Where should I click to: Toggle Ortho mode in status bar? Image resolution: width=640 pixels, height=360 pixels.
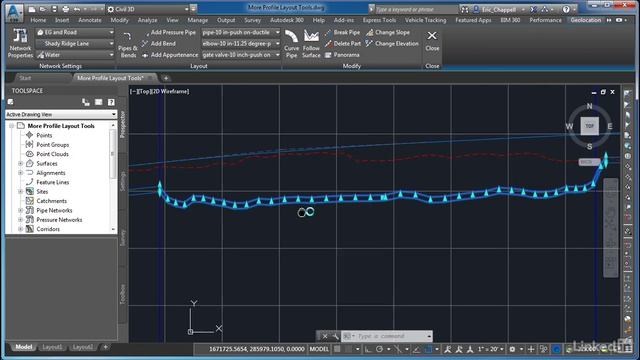(368, 349)
